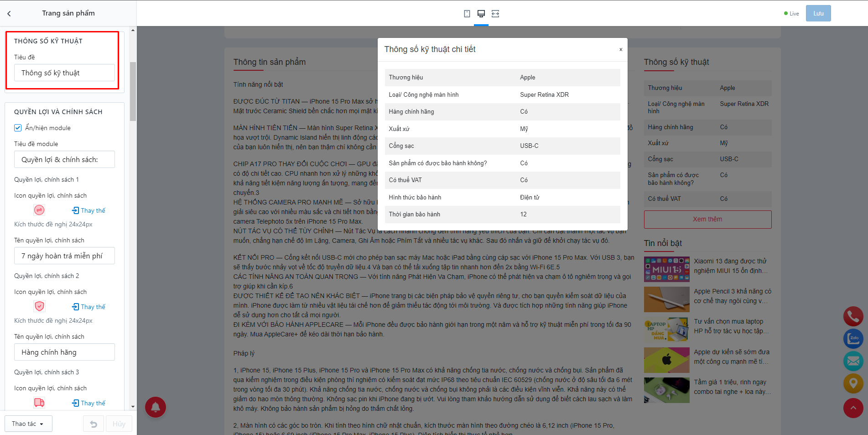The image size is (868, 435).
Task: Click the teal email floating icon
Action: tap(853, 361)
